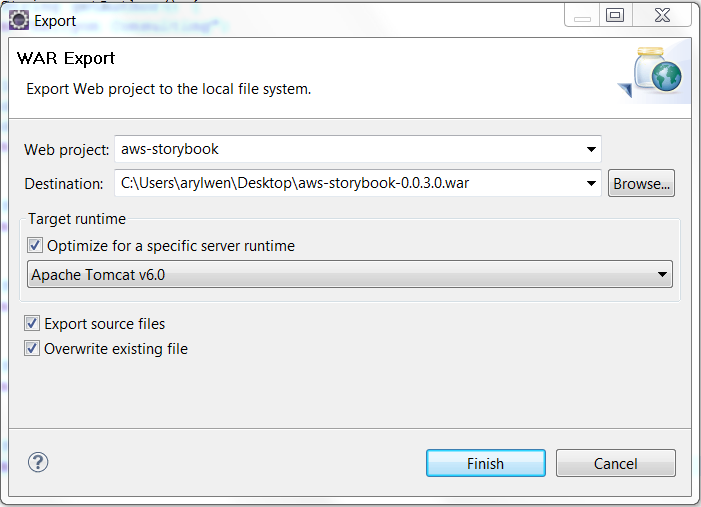
Task: Toggle Optimize for a specific server runtime
Action: click(36, 246)
